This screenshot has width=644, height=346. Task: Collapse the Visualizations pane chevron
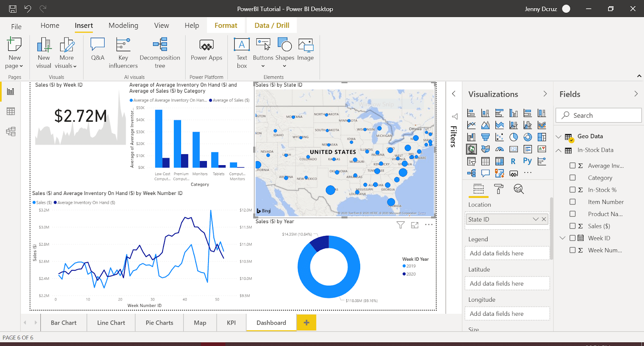[x=545, y=94]
